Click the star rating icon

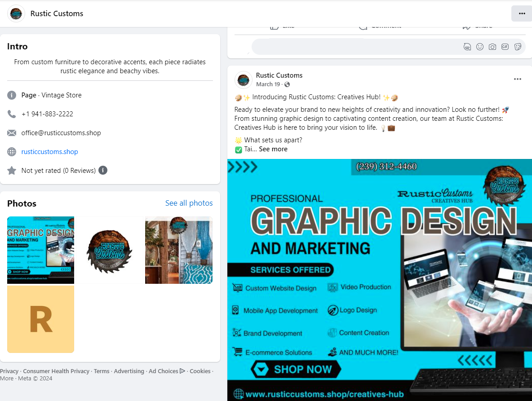(x=12, y=171)
